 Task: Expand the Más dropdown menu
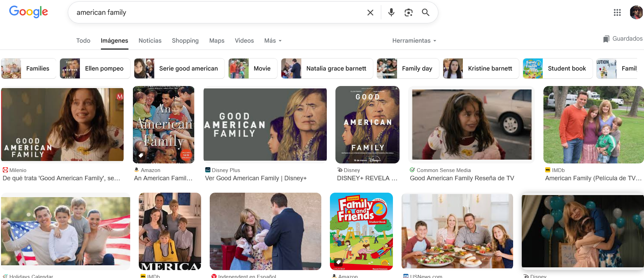click(x=273, y=41)
